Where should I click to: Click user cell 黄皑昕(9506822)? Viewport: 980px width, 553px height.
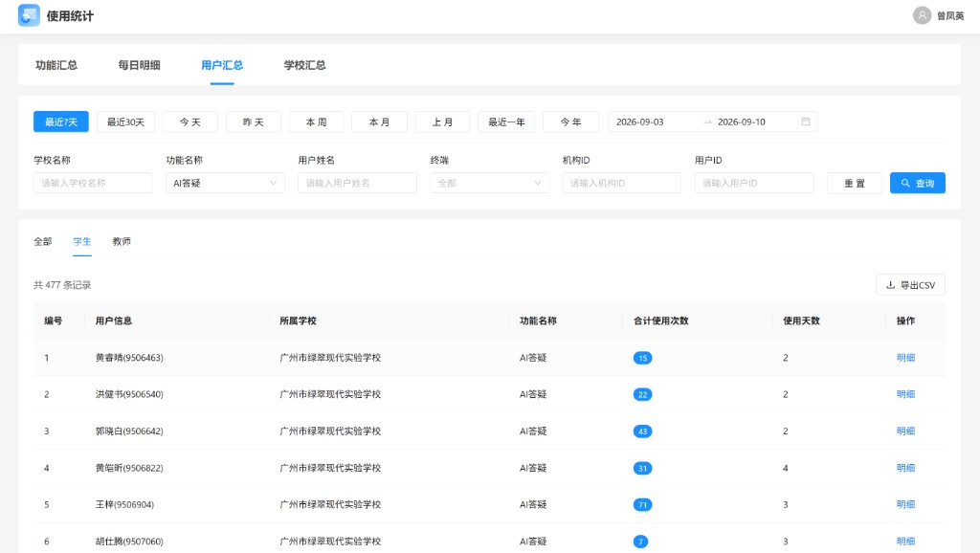pos(129,468)
